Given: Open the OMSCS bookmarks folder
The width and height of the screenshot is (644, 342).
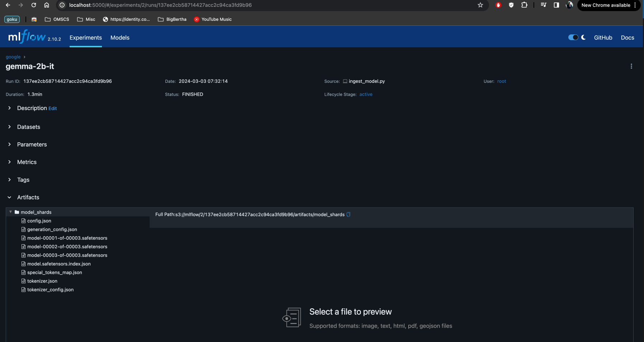Looking at the screenshot, I should coord(57,19).
